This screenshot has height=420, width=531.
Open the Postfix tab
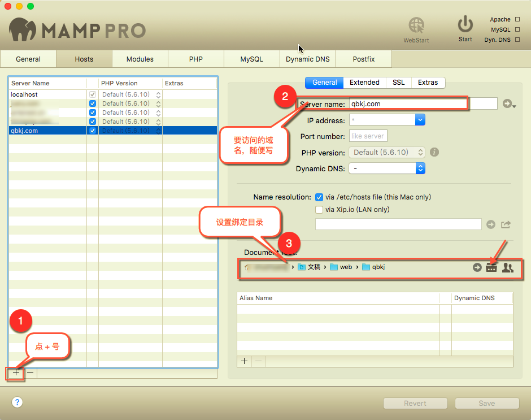(x=364, y=59)
